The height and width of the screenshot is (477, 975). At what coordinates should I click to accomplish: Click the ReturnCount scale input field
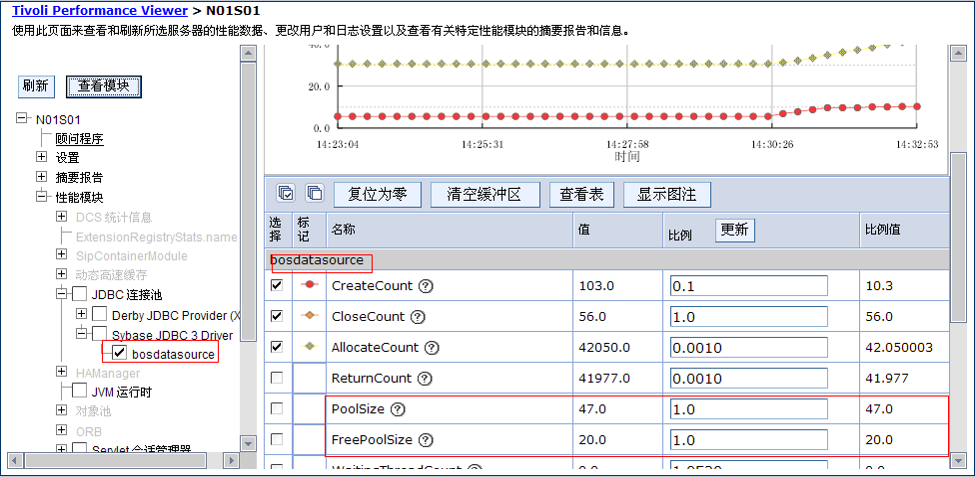[748, 378]
